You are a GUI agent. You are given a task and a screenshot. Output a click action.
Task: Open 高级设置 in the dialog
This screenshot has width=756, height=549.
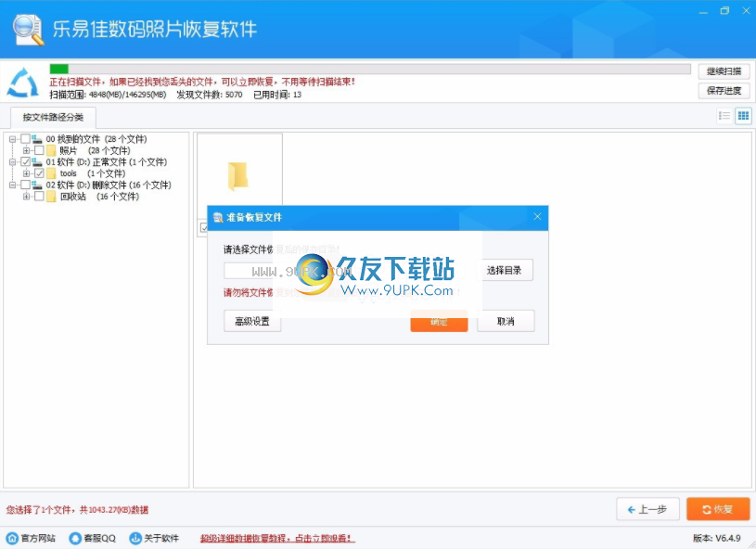click(252, 322)
